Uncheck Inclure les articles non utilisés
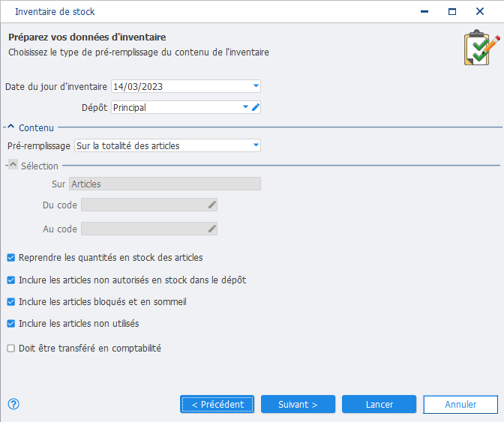 [x=11, y=323]
